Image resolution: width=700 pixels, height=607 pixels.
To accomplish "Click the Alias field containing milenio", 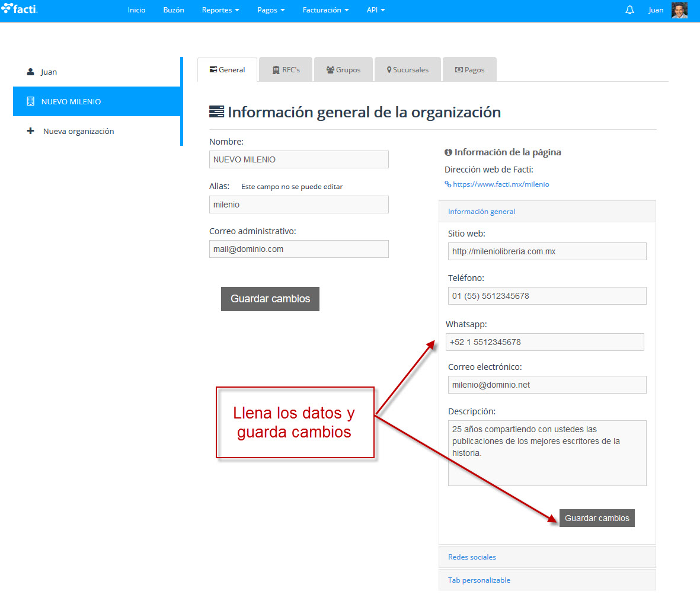I will pyautogui.click(x=299, y=205).
